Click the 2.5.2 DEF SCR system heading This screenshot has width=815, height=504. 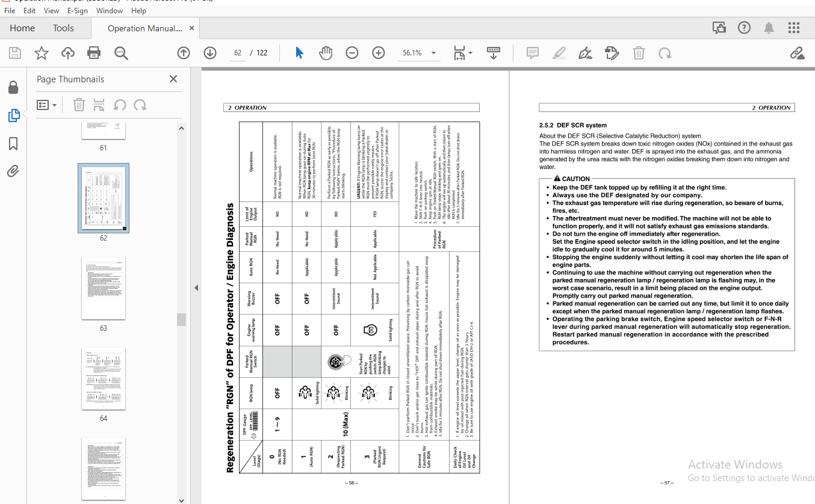(x=573, y=126)
